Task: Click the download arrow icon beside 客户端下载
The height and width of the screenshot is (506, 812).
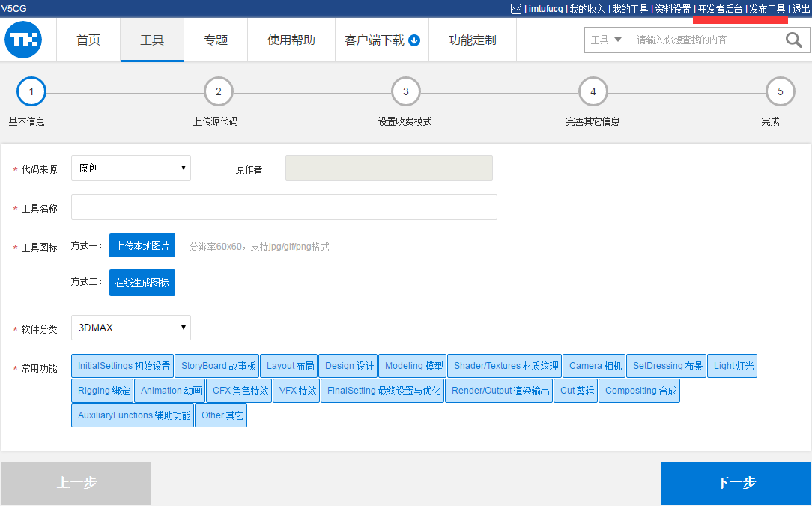Action: click(414, 40)
